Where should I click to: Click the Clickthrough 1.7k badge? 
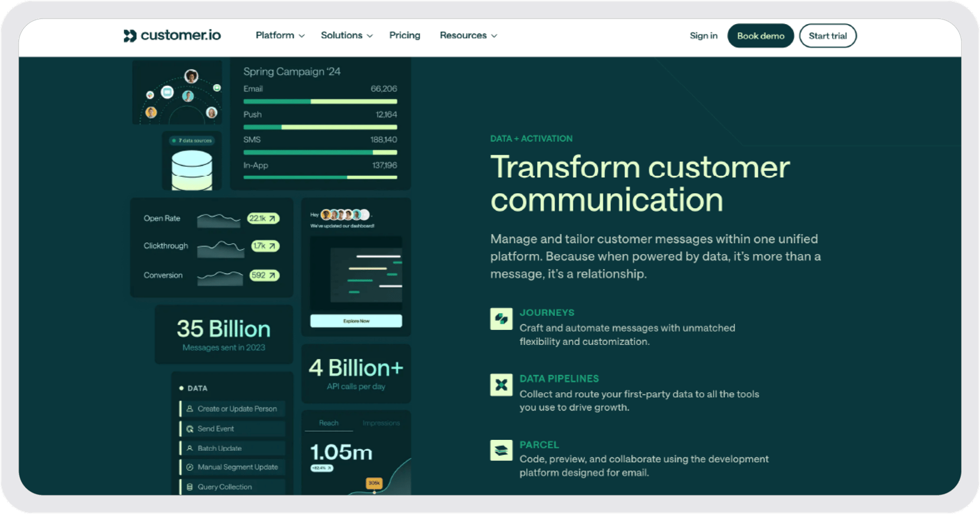pos(265,246)
